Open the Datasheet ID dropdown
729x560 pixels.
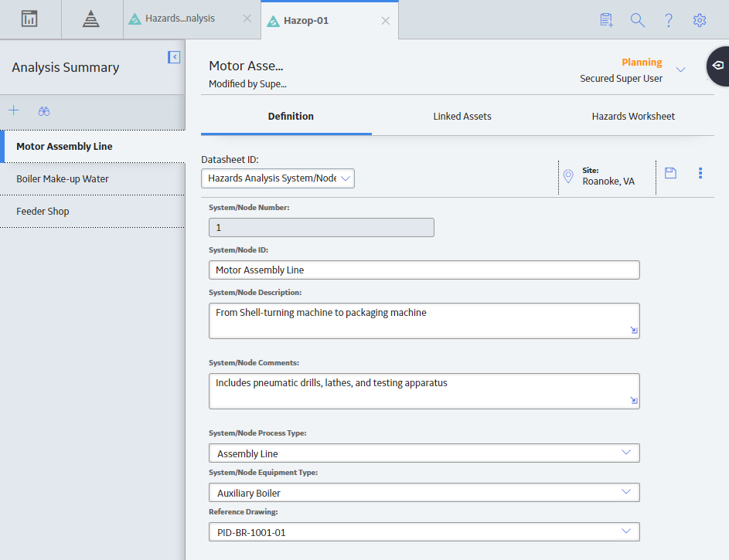click(278, 178)
